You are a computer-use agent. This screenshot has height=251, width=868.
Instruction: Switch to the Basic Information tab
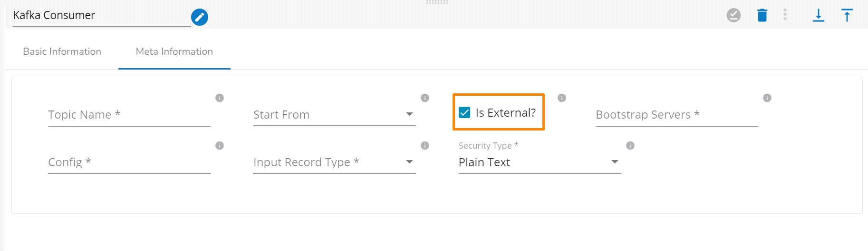(62, 51)
